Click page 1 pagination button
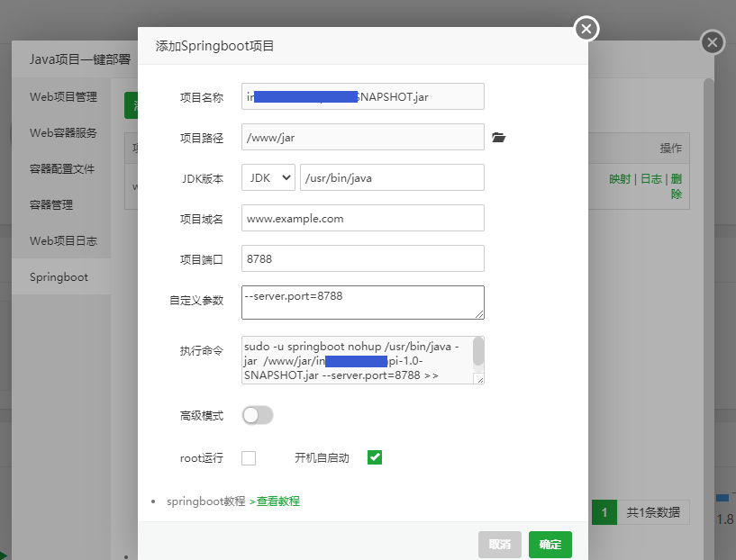The width and height of the screenshot is (736, 560). [604, 512]
